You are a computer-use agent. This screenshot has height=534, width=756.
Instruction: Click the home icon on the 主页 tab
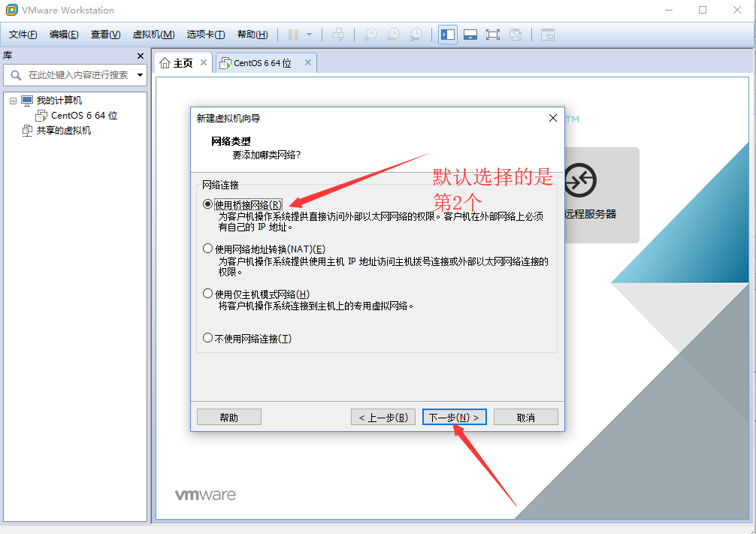[165, 63]
